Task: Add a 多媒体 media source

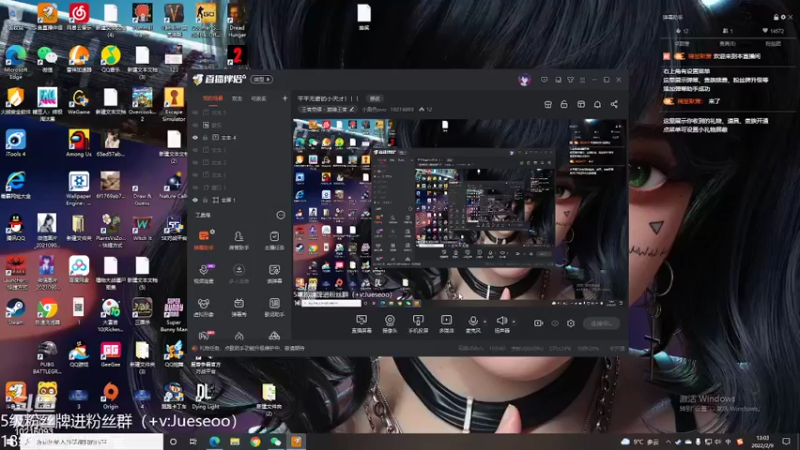Action: tap(446, 323)
